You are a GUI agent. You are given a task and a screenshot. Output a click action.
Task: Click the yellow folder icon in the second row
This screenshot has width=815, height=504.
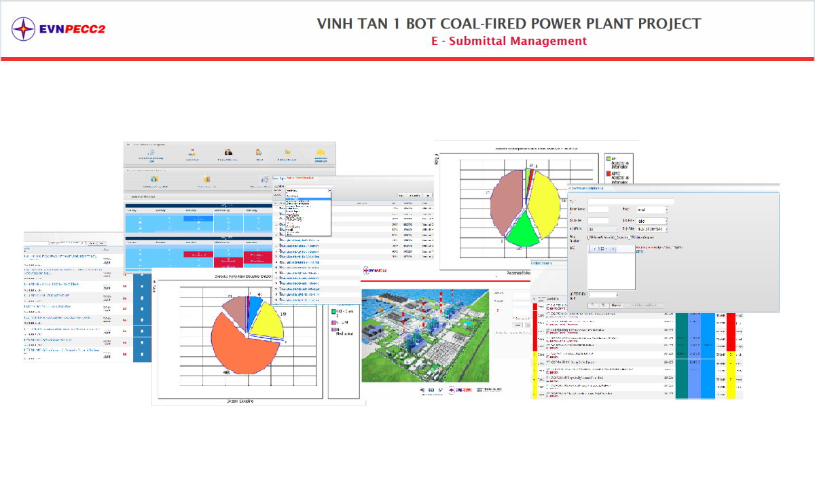coord(206,179)
